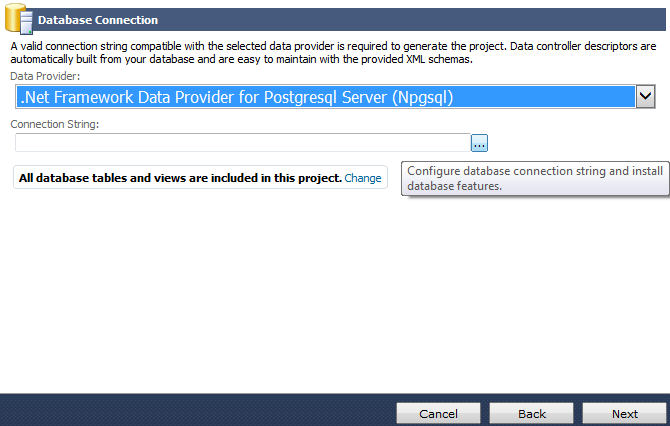Viewport: 670px width, 426px height.
Task: Focus the Connection String text field
Action: [240, 143]
